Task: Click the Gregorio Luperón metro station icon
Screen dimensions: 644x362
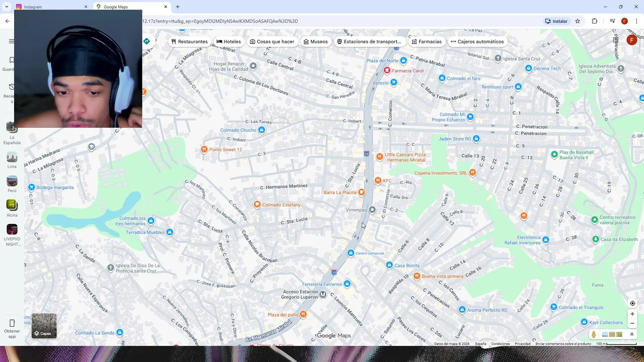Action: coord(323,295)
